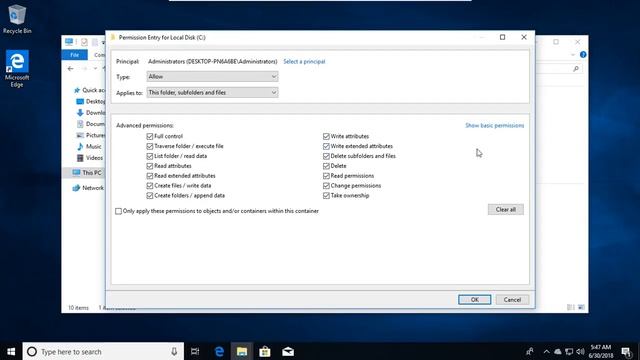The width and height of the screenshot is (640, 360).
Task: Open the File tab in File Explorer
Action: 75,55
